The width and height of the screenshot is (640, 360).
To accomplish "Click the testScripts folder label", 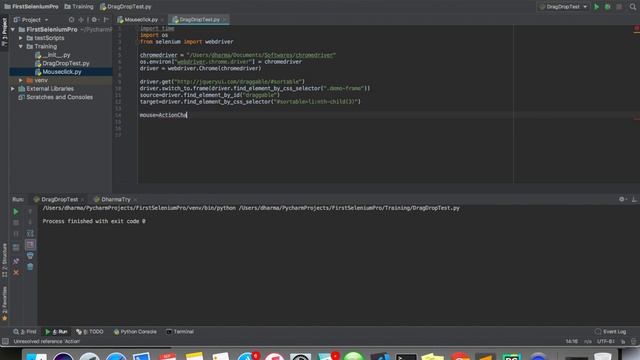I will 49,38.
